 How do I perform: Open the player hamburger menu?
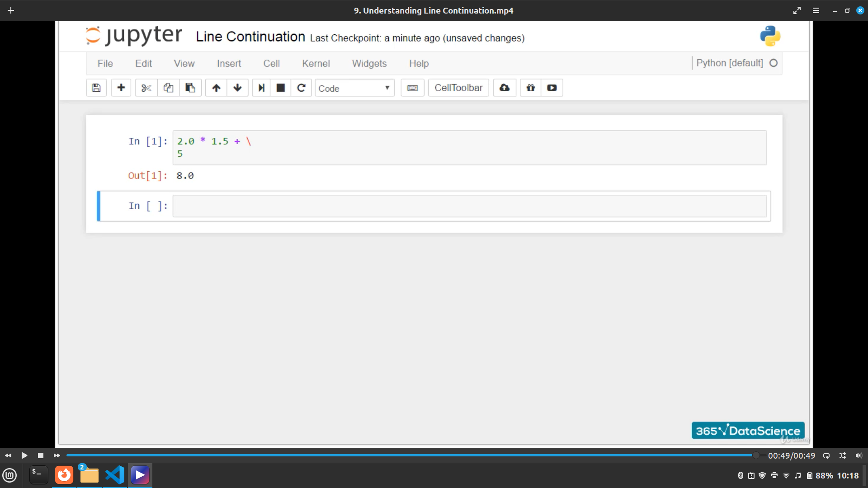(x=816, y=10)
